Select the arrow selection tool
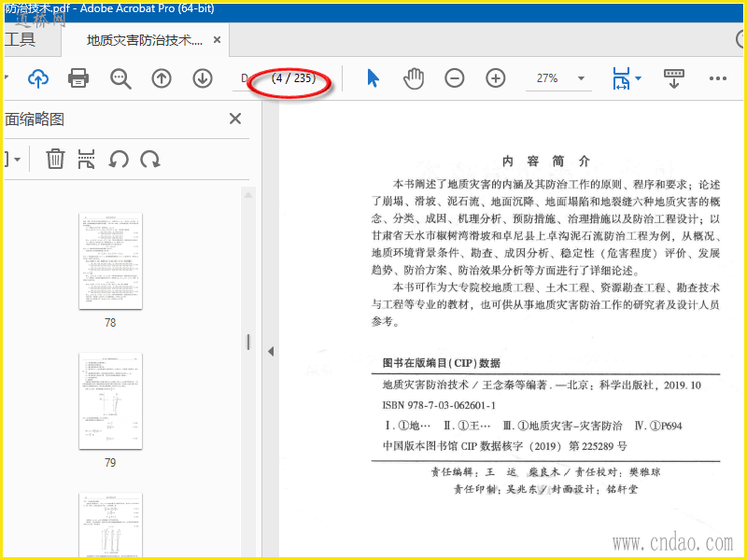The width and height of the screenshot is (747, 560). [x=373, y=78]
